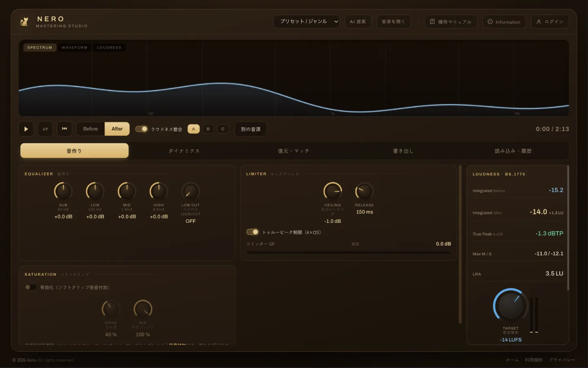This screenshot has height=368, width=588.
Task: Open the プライバシー footer link
Action: coord(562,360)
